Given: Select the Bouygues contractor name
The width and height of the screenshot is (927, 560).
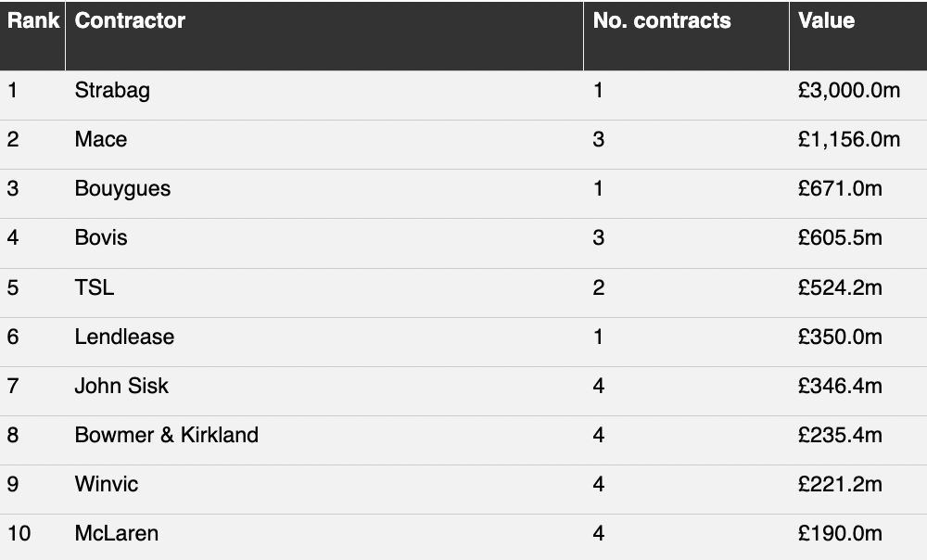Looking at the screenshot, I should 122,189.
